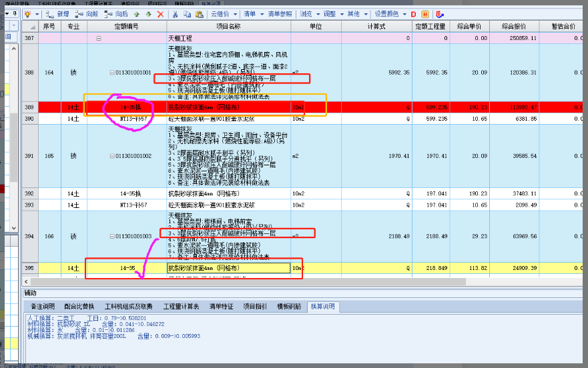Select code cell 14-35 in row 395

127,268
